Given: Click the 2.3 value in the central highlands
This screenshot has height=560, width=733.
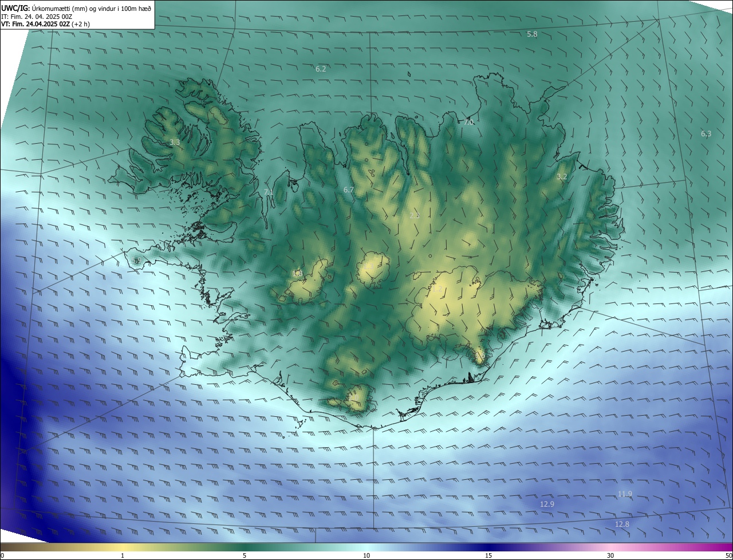Looking at the screenshot, I should (415, 216).
